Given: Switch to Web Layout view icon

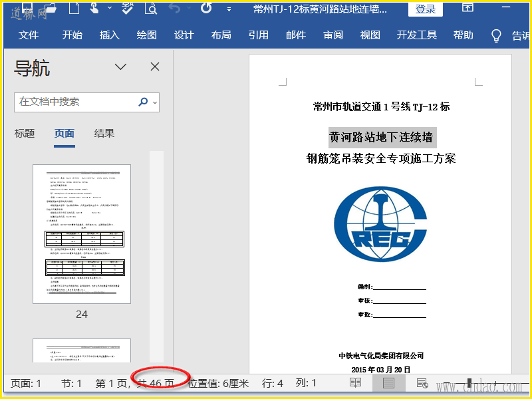Looking at the screenshot, I should pyautogui.click(x=422, y=383).
